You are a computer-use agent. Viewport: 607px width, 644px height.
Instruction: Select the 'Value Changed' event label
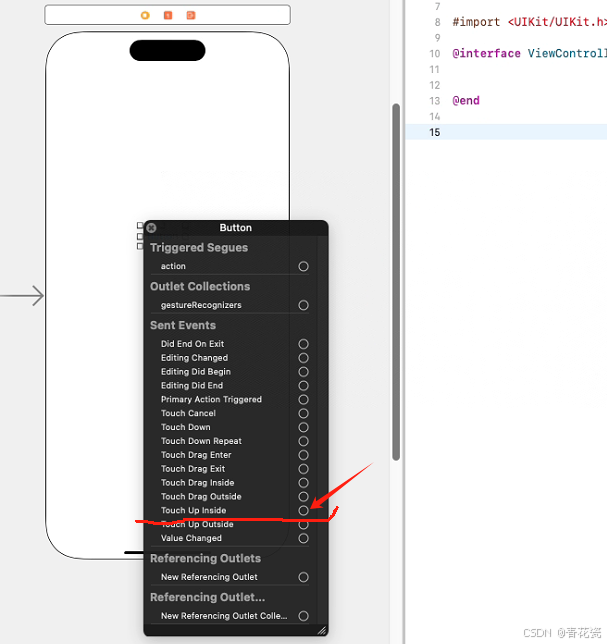point(191,538)
